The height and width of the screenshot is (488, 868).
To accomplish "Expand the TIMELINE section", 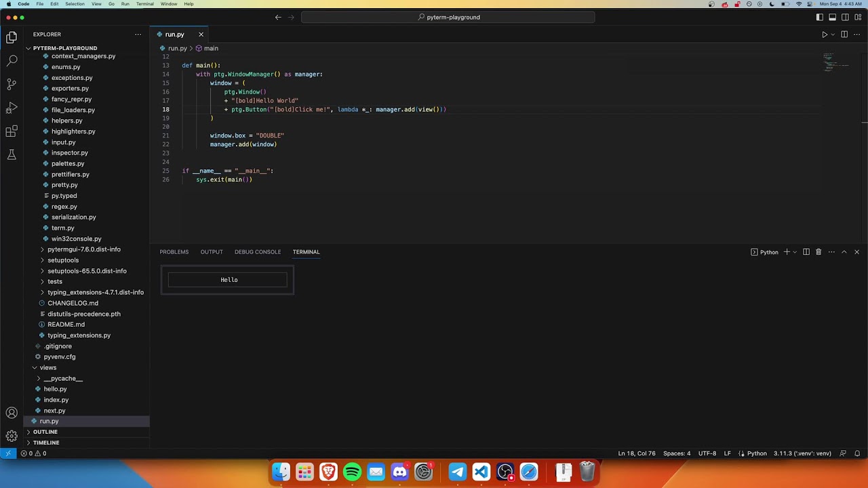I will (87, 443).
